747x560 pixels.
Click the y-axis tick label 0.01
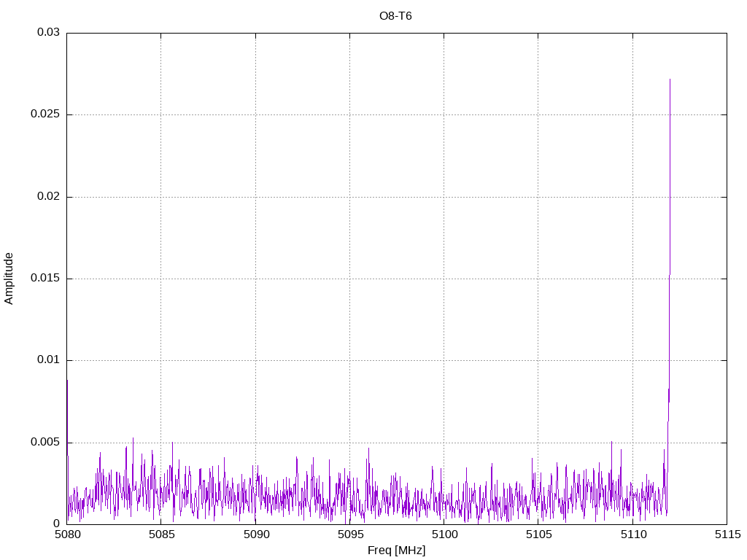point(49,360)
